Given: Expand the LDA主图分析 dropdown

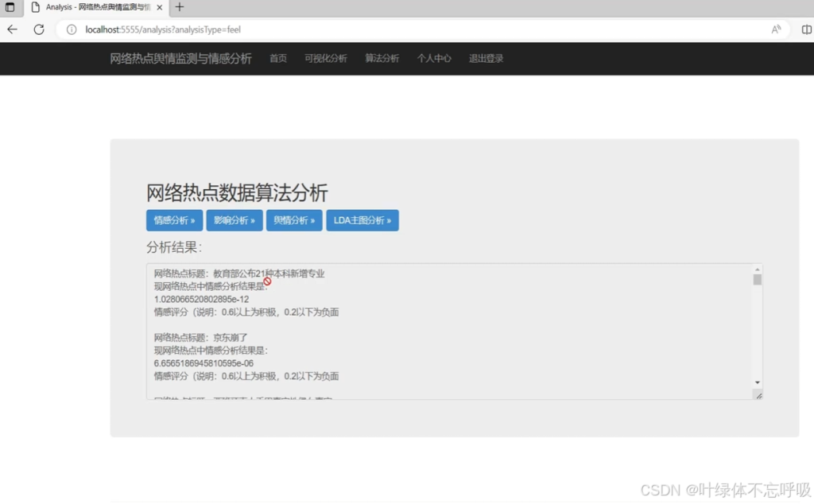Looking at the screenshot, I should (x=362, y=220).
